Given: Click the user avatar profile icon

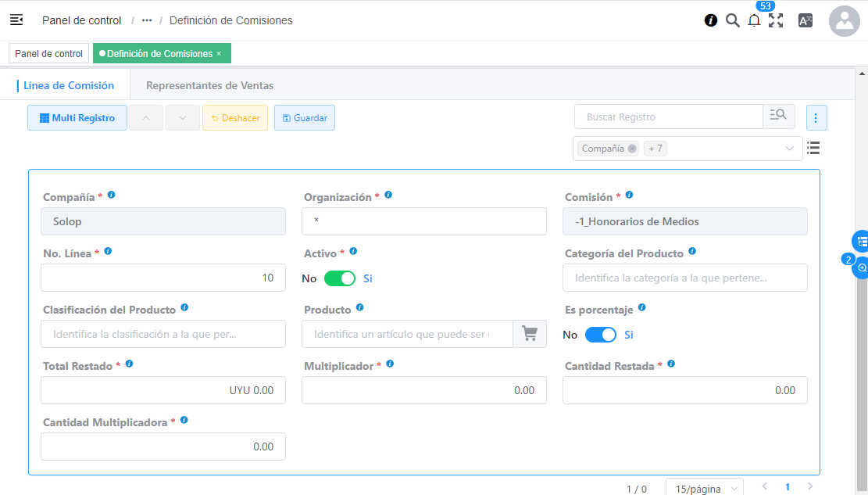Looking at the screenshot, I should point(844,21).
